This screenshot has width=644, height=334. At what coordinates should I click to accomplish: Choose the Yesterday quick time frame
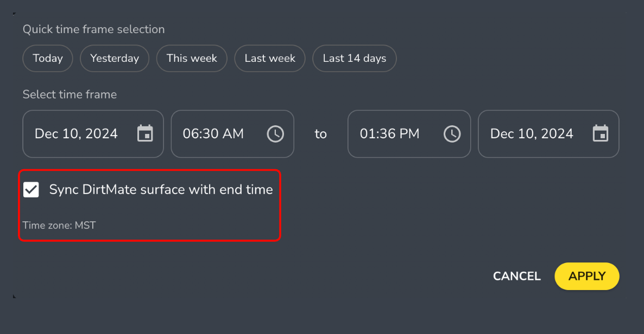pyautogui.click(x=115, y=59)
